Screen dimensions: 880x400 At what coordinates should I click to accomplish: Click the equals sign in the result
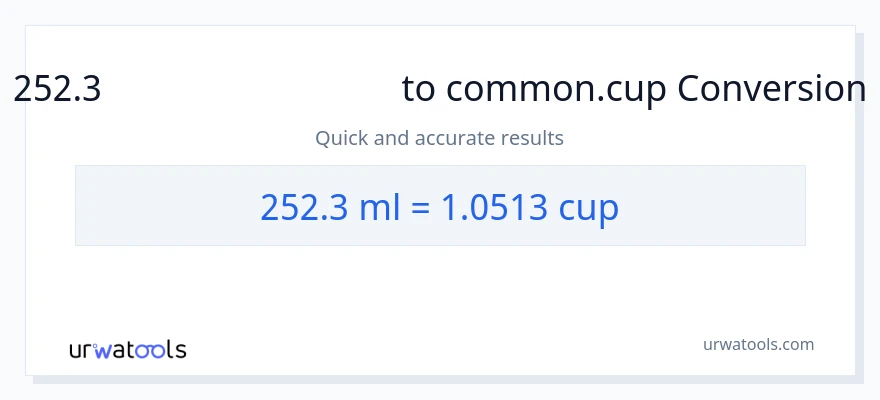(x=421, y=208)
